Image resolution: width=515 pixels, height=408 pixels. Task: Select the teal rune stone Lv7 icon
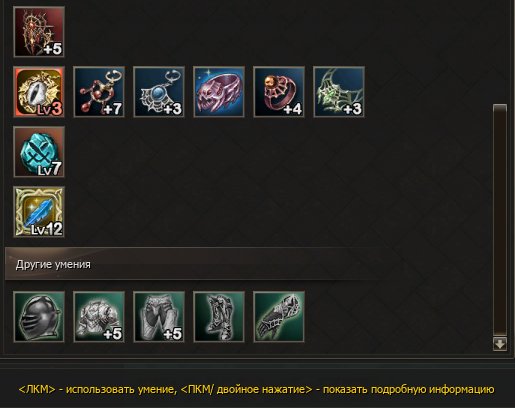39,152
